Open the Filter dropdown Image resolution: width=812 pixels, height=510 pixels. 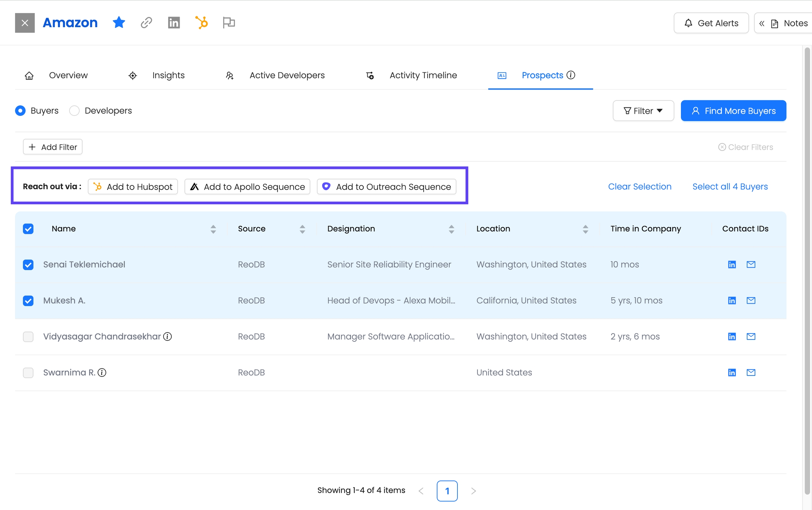[x=643, y=111]
